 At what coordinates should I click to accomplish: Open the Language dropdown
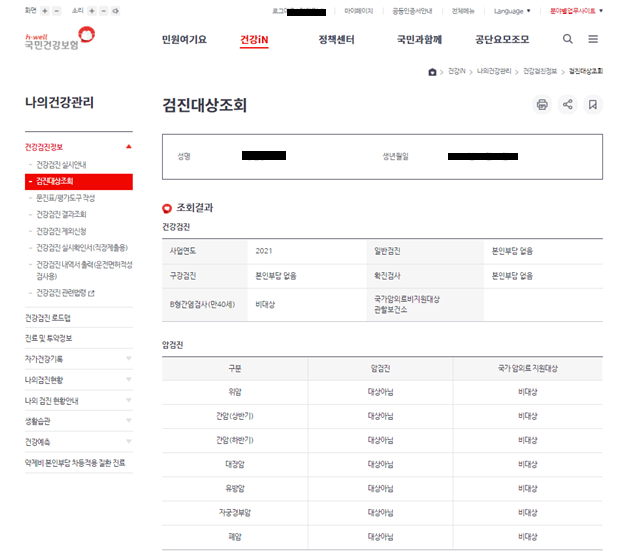[x=512, y=11]
